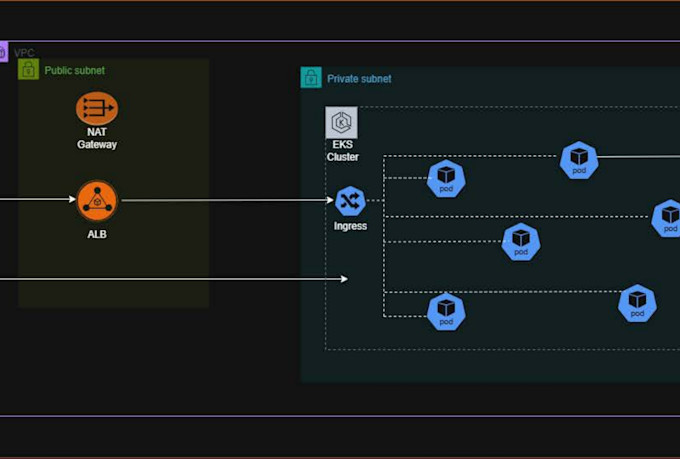Viewport: 680px width, 459px height.
Task: Click the 'EKS Cluster' text label
Action: [342, 151]
